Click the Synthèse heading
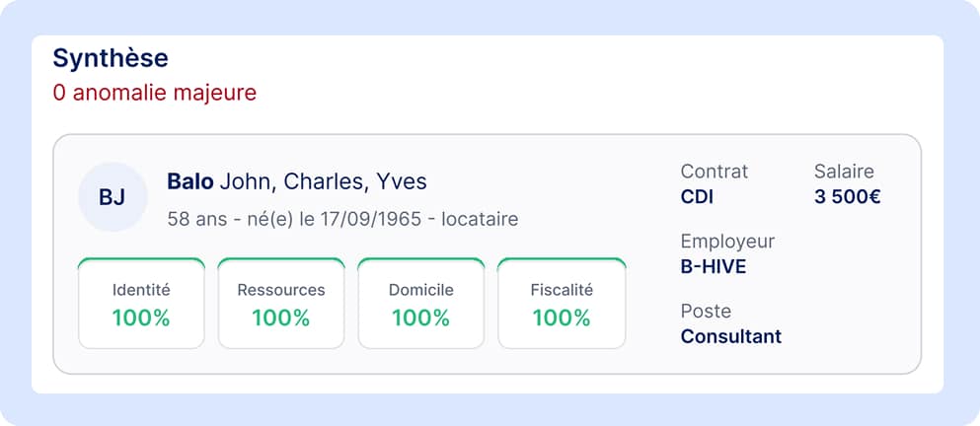This screenshot has height=426, width=980. [111, 58]
